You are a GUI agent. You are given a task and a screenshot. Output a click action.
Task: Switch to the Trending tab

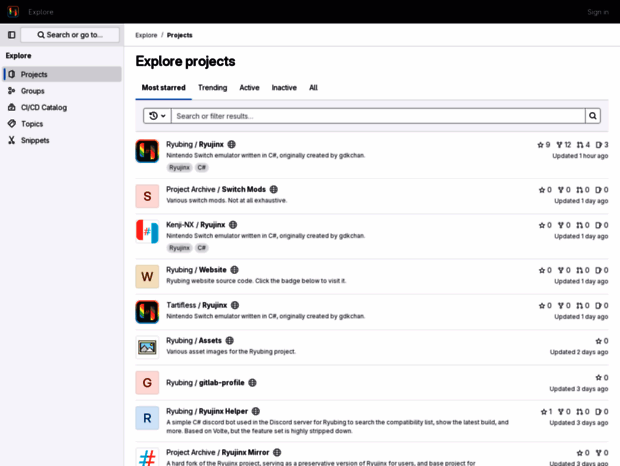(x=212, y=88)
